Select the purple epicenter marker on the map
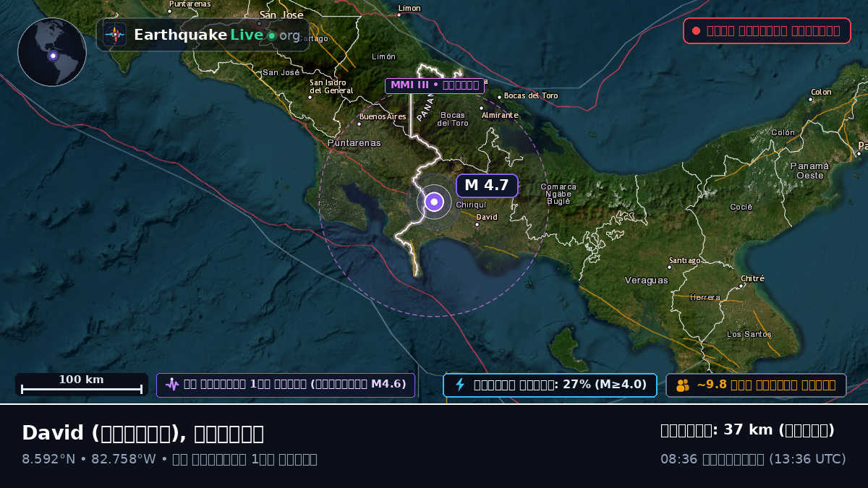868x488 pixels. [434, 202]
